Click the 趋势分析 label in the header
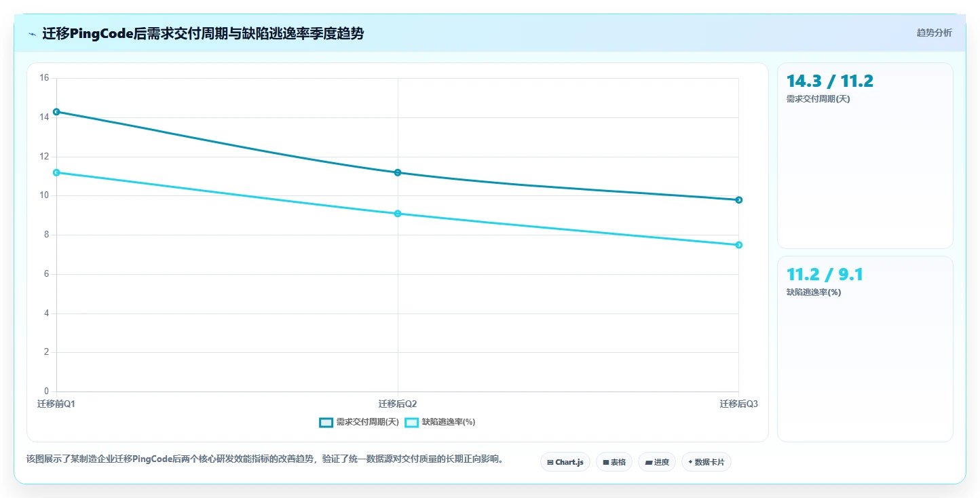 point(934,33)
